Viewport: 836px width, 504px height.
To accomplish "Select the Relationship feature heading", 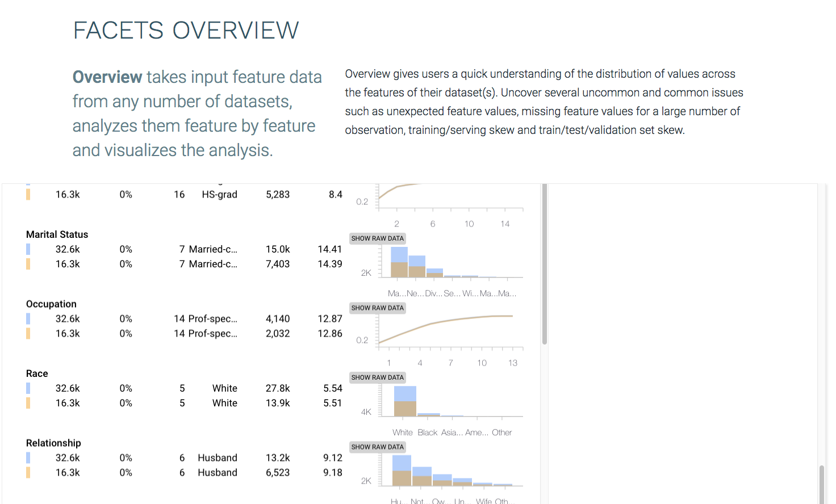I will click(53, 443).
